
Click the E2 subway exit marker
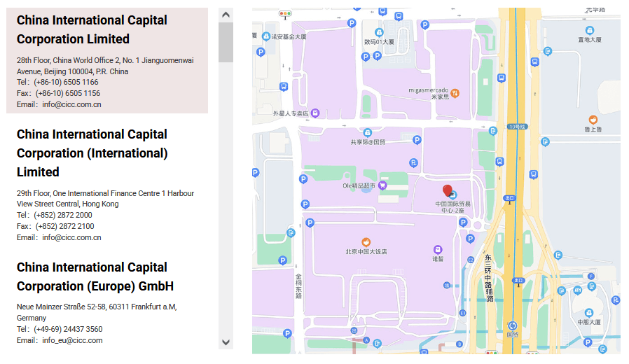pos(471,260)
